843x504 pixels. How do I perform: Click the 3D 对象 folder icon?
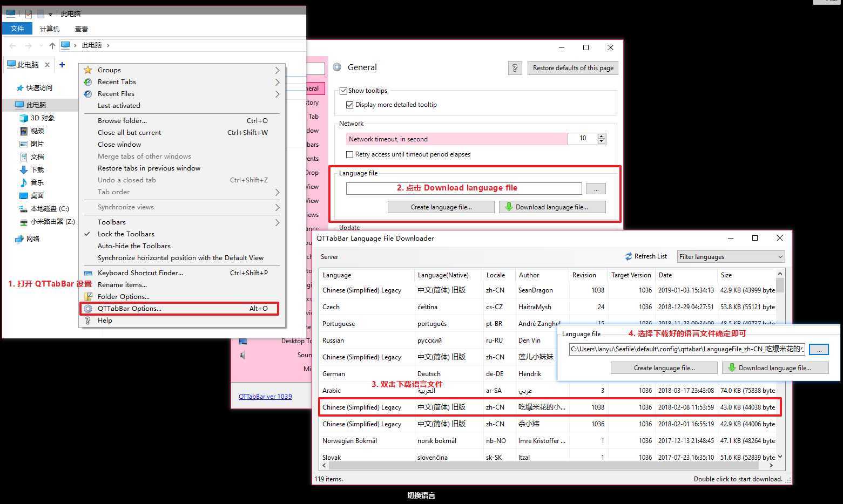point(24,118)
